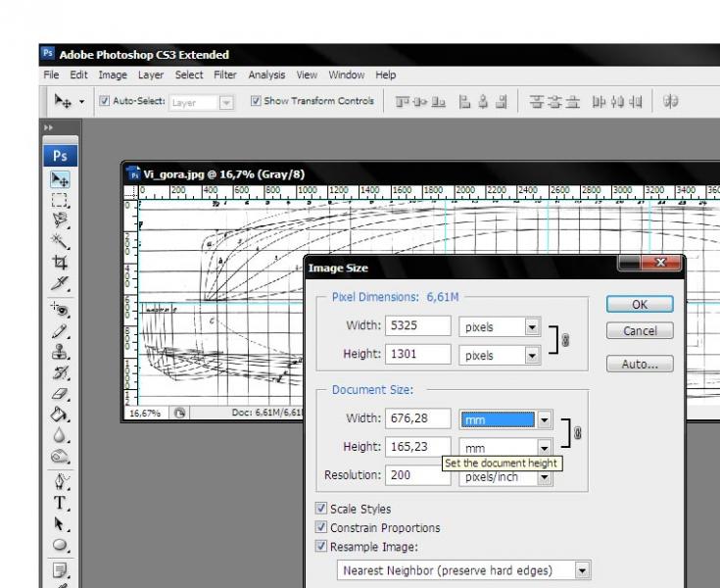Click the pixel Width field 5325
The image size is (720, 588).
tap(418, 325)
